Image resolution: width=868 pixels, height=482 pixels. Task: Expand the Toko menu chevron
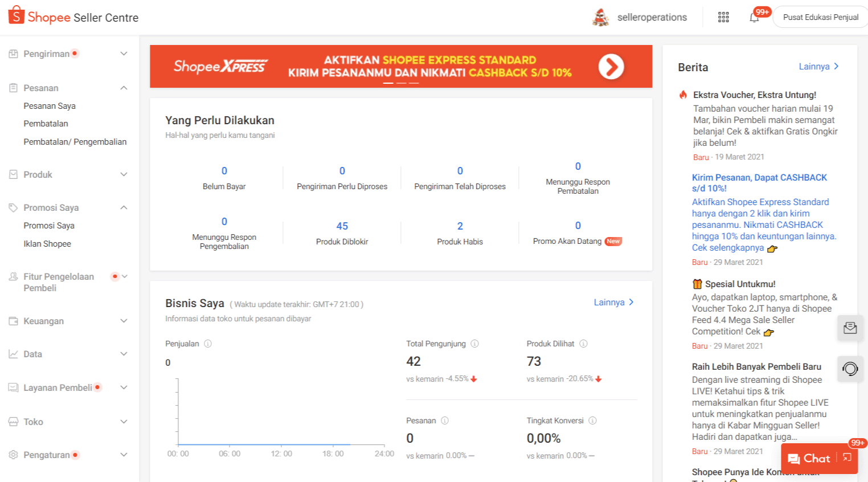(x=124, y=422)
